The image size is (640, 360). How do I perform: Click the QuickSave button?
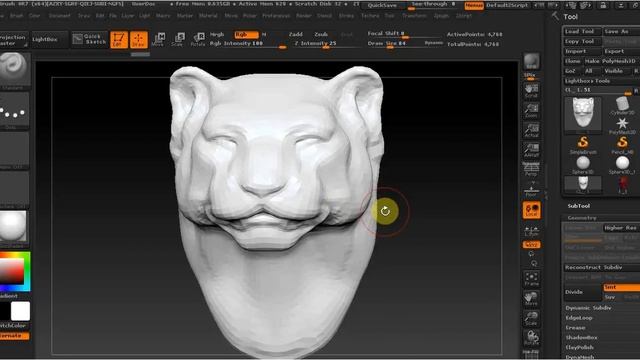382,5
